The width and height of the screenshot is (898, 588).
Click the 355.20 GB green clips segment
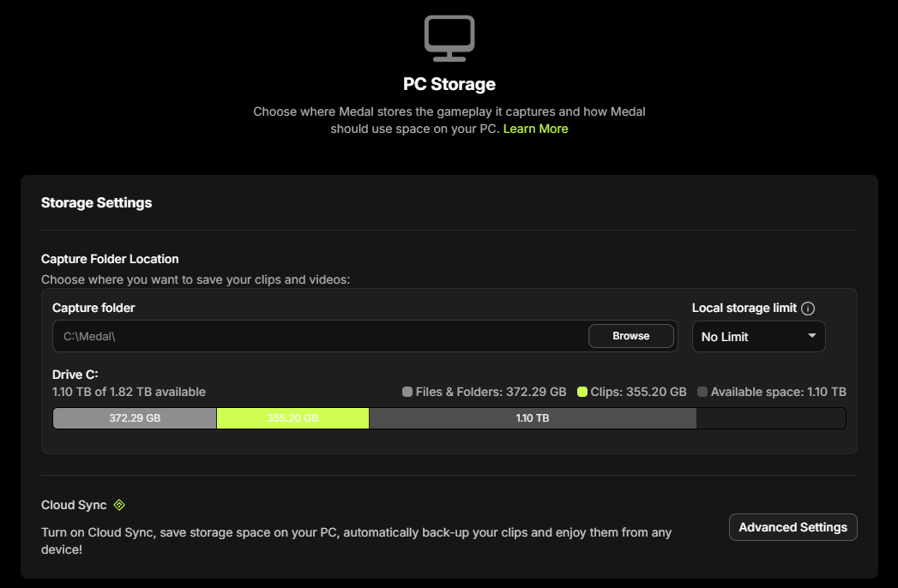[292, 418]
